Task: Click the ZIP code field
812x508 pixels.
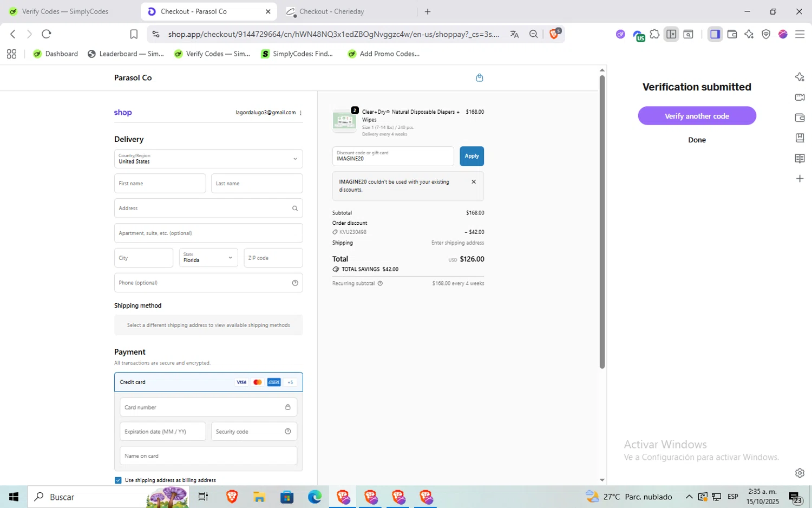Action: (x=273, y=258)
